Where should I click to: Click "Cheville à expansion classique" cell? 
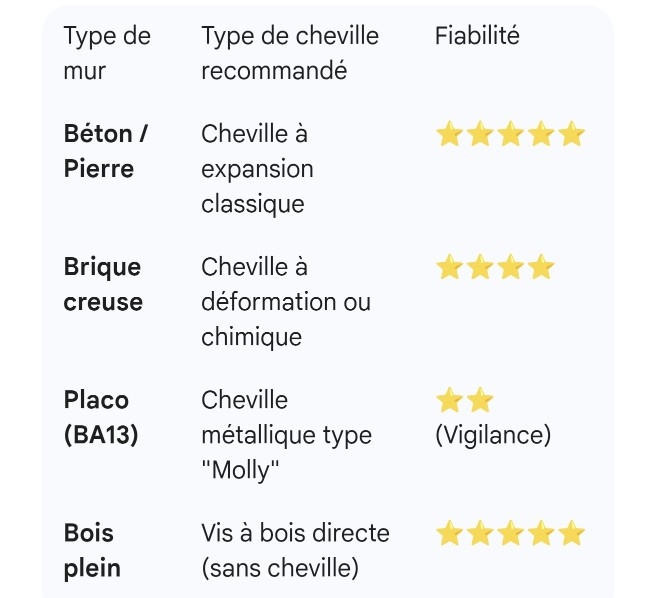257,168
